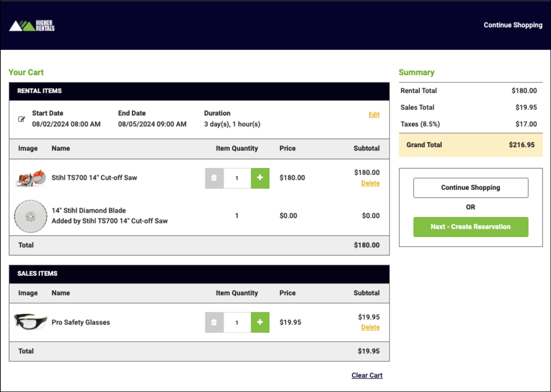
Task: Add one more Pro Safety Glasses
Action: pyautogui.click(x=260, y=322)
